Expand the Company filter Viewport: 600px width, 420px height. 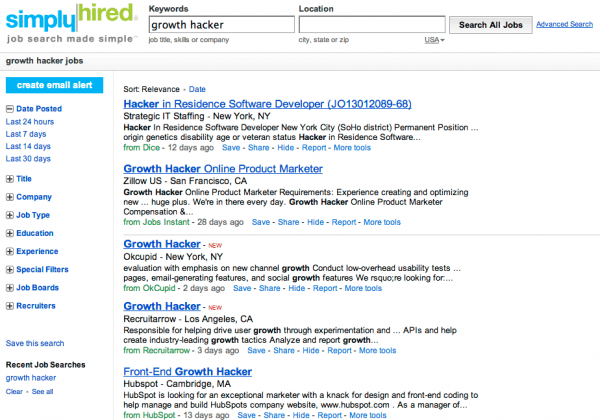click(x=10, y=197)
